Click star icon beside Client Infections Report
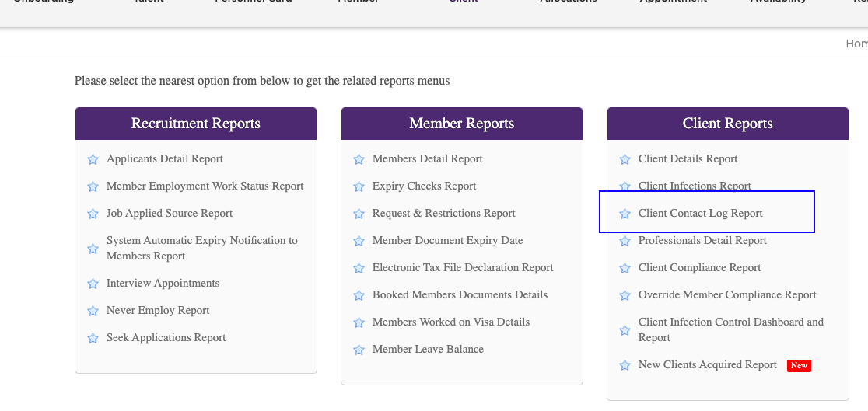This screenshot has height=411, width=868. click(625, 186)
